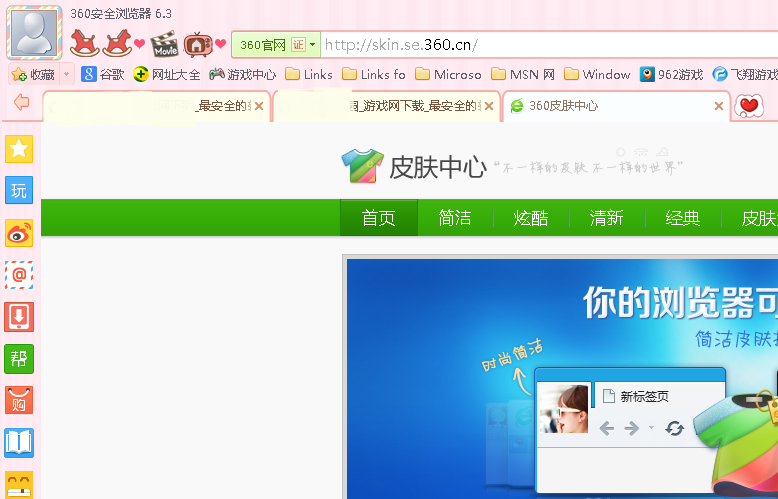Click the 收藏 favorites button

[x=34, y=74]
